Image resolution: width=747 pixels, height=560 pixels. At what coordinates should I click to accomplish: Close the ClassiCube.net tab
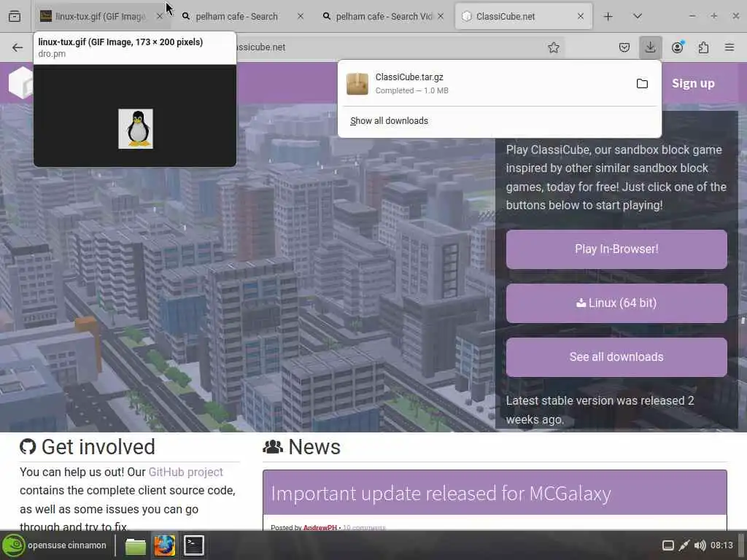tap(580, 16)
